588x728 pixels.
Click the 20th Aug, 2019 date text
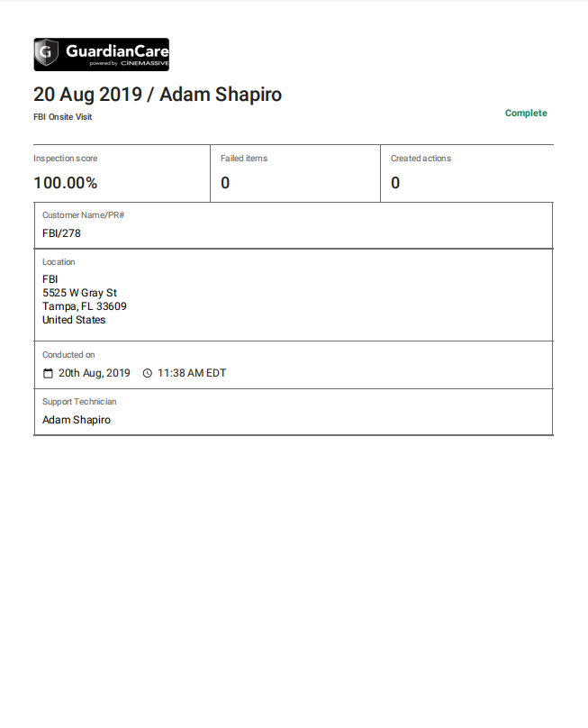[95, 373]
